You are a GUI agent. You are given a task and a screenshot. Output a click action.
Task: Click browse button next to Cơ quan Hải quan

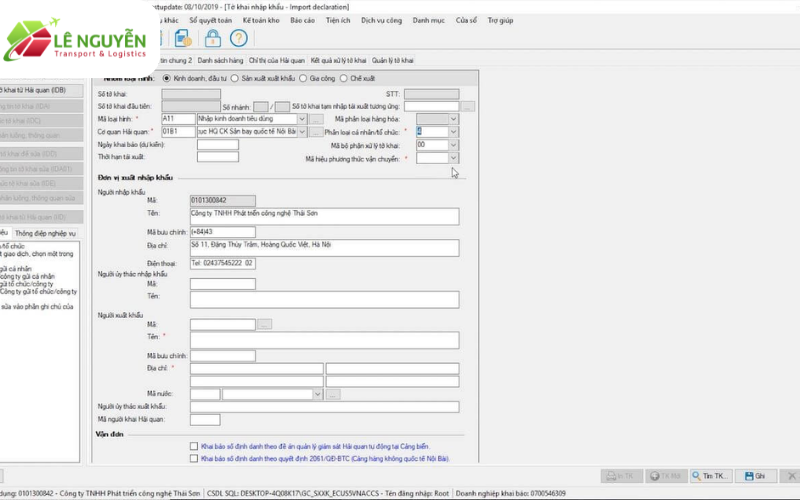[x=316, y=132]
